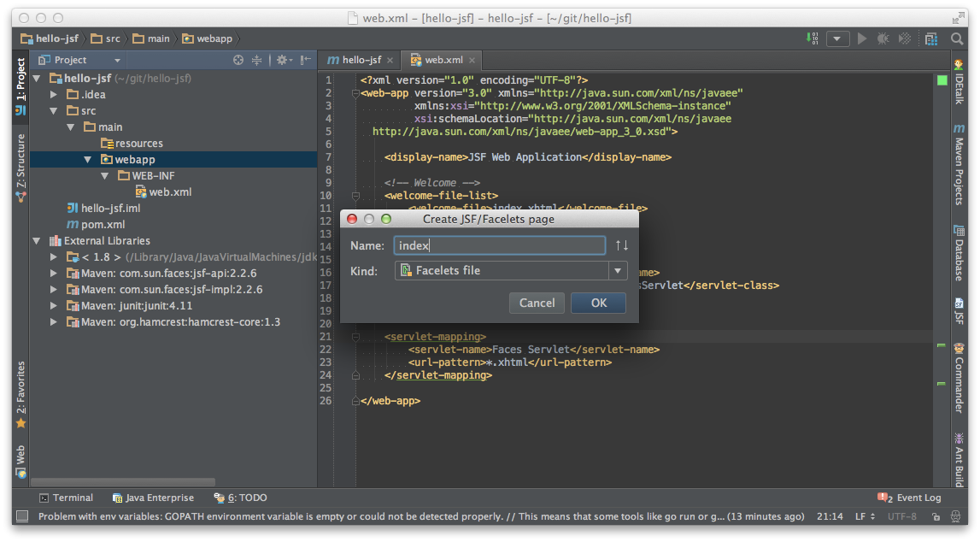Hide the Project panel with the hide icon
This screenshot has width=980, height=542.
coord(304,60)
